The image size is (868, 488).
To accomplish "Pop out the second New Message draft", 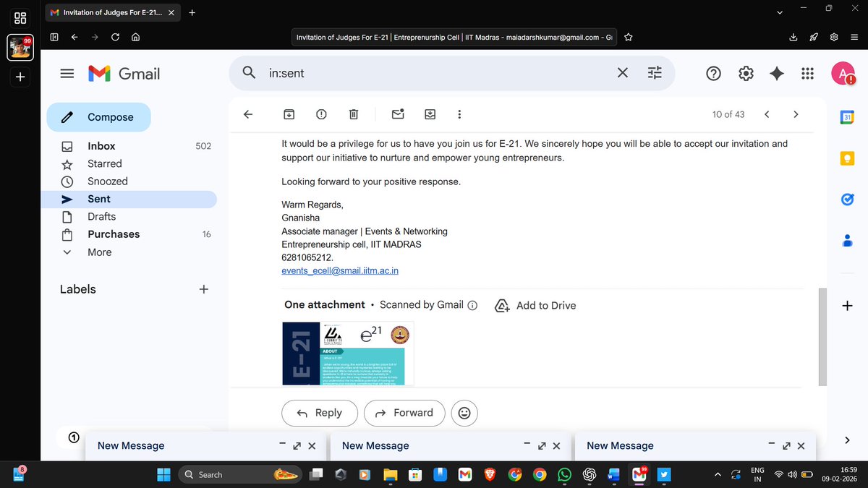I will point(542,446).
